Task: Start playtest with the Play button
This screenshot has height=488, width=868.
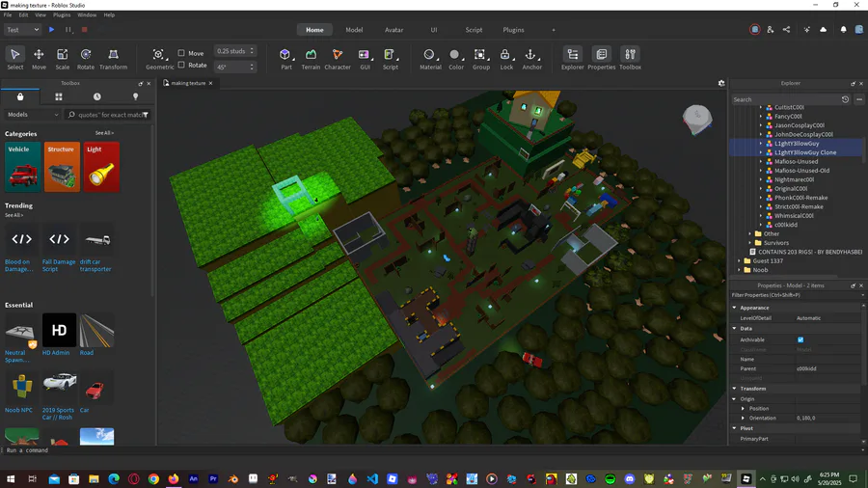Action: coord(51,30)
